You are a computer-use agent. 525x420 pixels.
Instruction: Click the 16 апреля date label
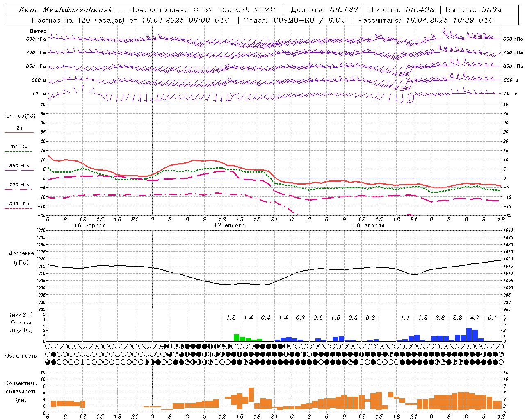pos(90,226)
